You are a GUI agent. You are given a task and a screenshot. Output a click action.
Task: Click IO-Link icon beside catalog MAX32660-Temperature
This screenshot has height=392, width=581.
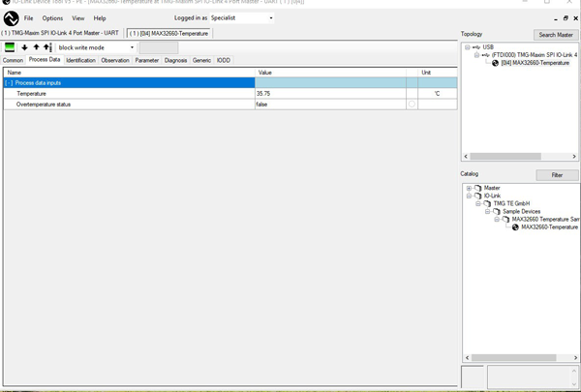(515, 227)
